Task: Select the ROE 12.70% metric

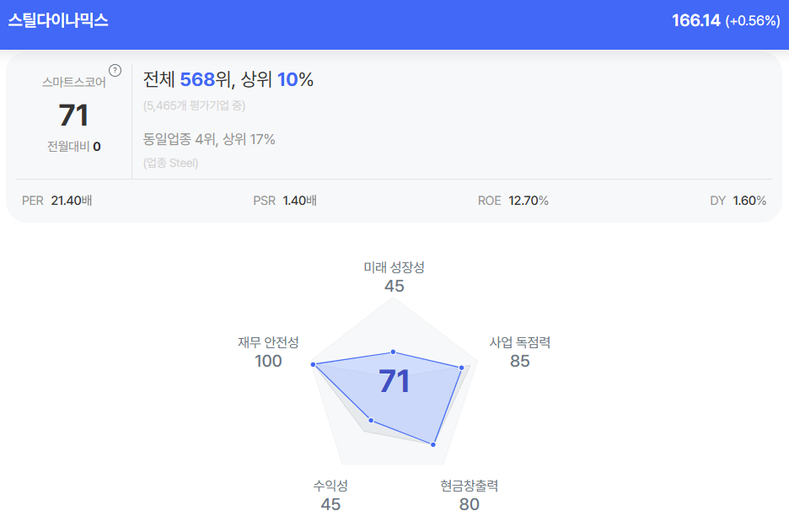Action: pos(513,201)
